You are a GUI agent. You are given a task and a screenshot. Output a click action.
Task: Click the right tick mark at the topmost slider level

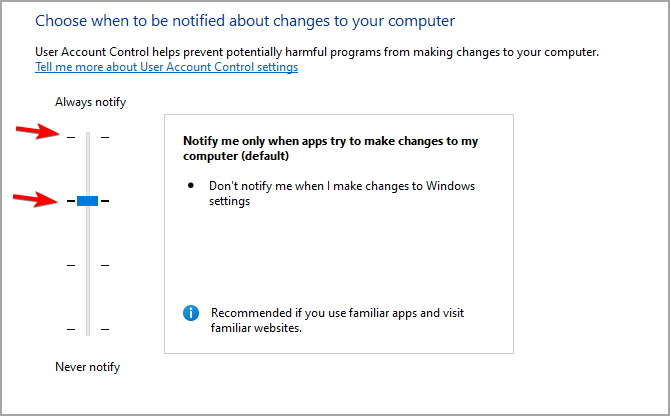105,137
